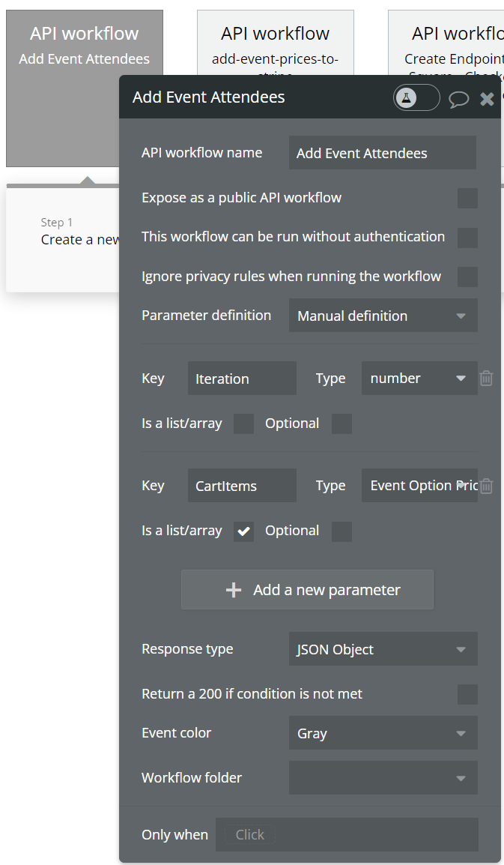
Task: Edit the API workflow name field
Action: pyautogui.click(x=382, y=153)
